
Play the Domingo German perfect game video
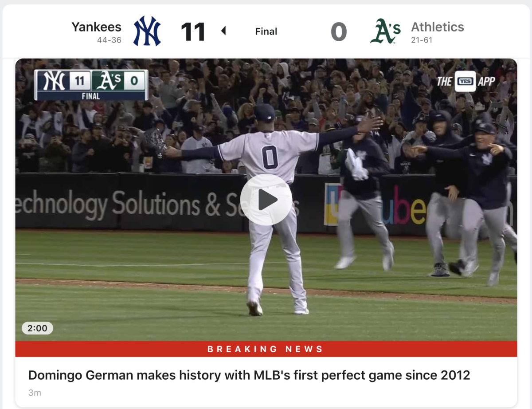pos(266,200)
